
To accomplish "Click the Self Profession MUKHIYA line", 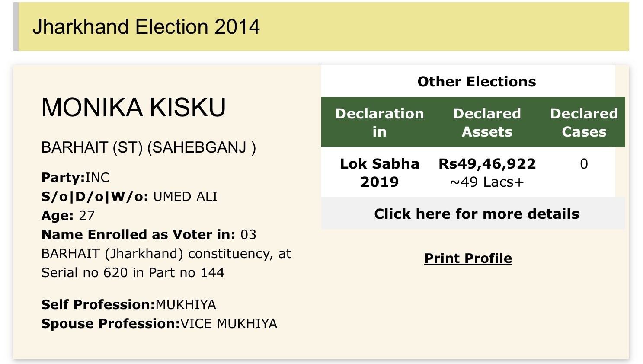I will point(128,305).
